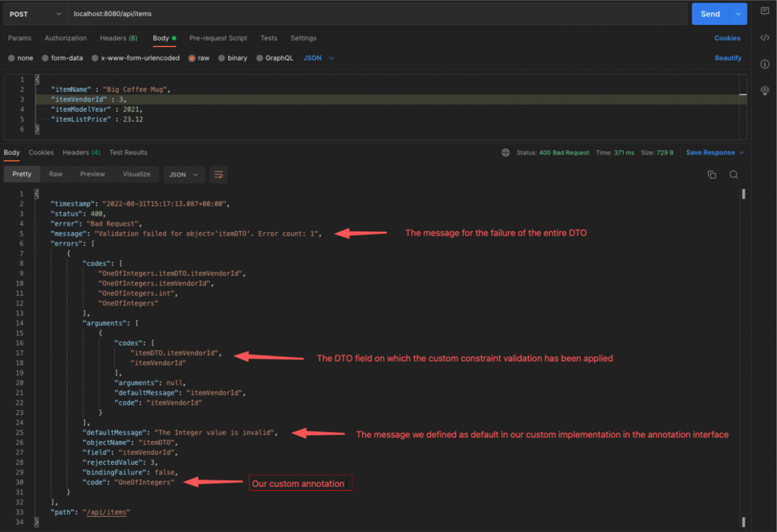This screenshot has width=777, height=532.
Task: Open the Send button arrow dropdown
Action: pos(738,14)
